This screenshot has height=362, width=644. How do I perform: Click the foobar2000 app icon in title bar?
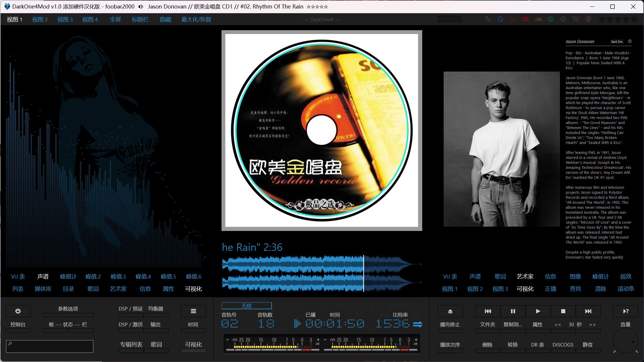point(7,6)
